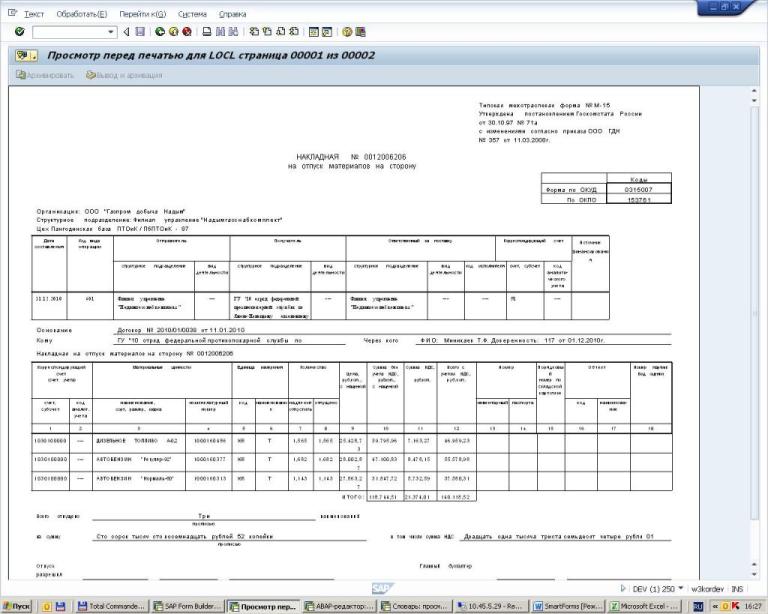Switch to ABAP-редактор taskbar button

pos(339,606)
